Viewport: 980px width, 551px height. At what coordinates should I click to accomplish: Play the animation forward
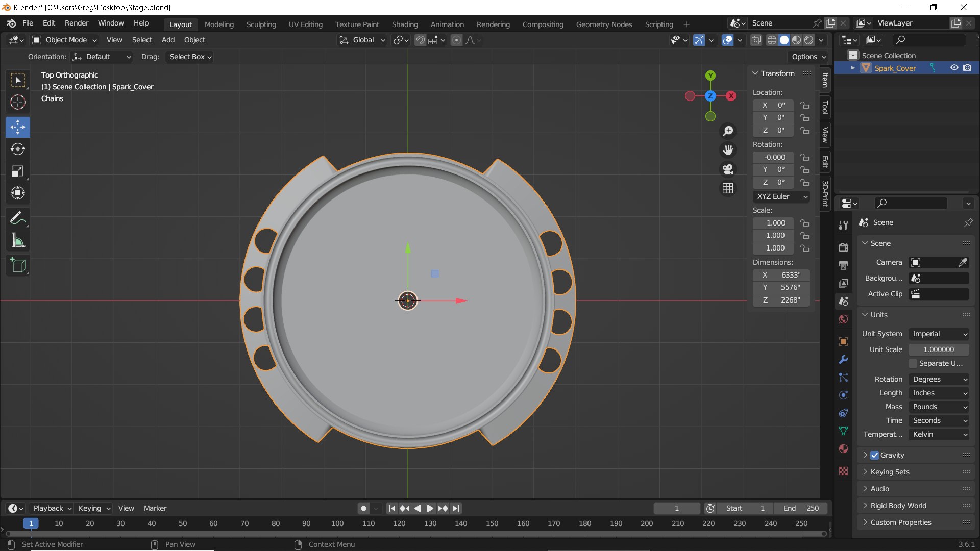pyautogui.click(x=430, y=508)
